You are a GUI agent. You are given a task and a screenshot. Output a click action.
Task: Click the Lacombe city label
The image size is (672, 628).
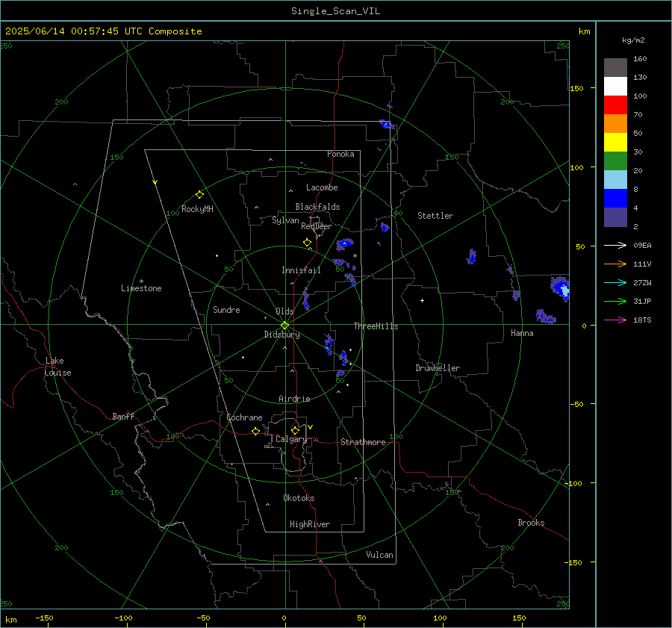322,187
